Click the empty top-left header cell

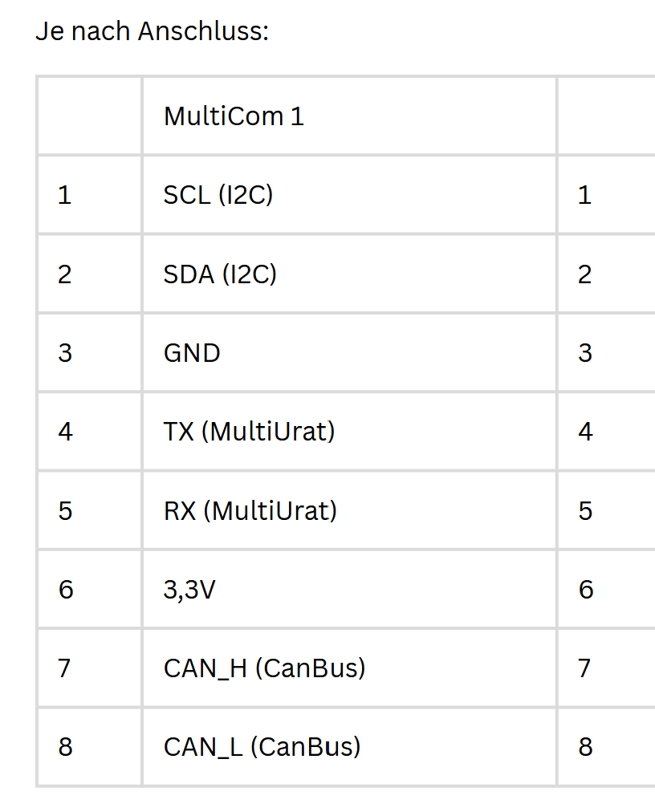click(89, 116)
